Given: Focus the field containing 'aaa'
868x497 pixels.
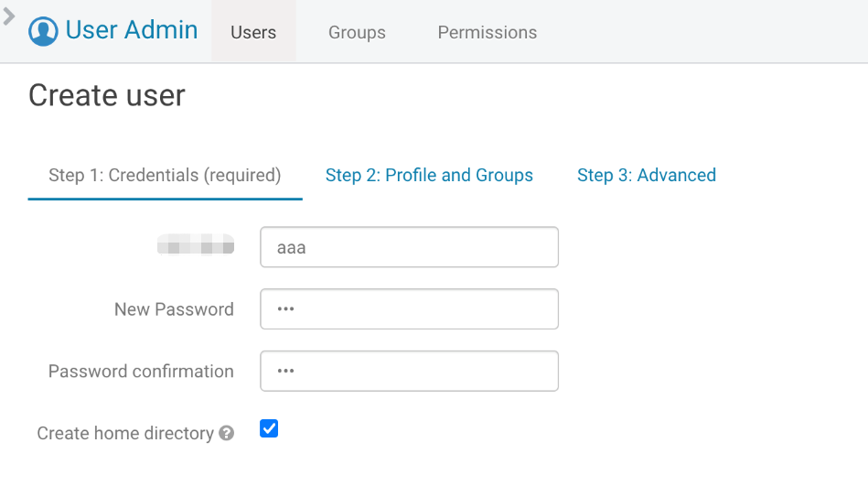Looking at the screenshot, I should [x=409, y=247].
